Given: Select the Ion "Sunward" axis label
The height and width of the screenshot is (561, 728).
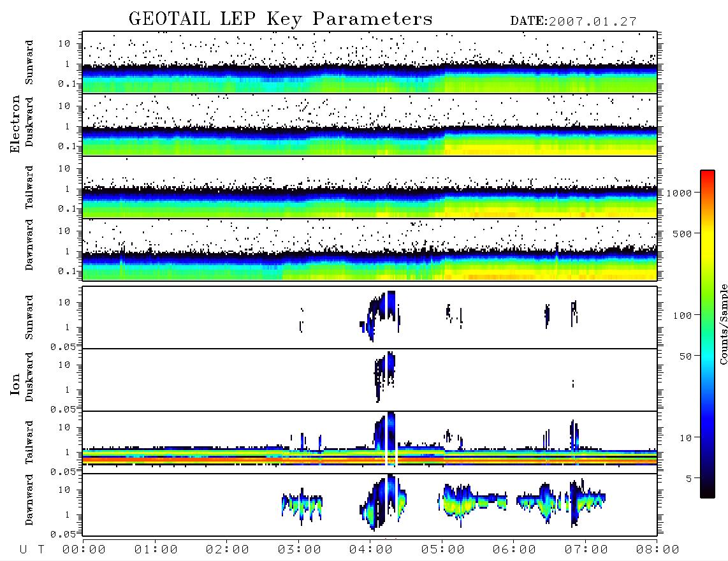Looking at the screenshot, I should coord(29,317).
